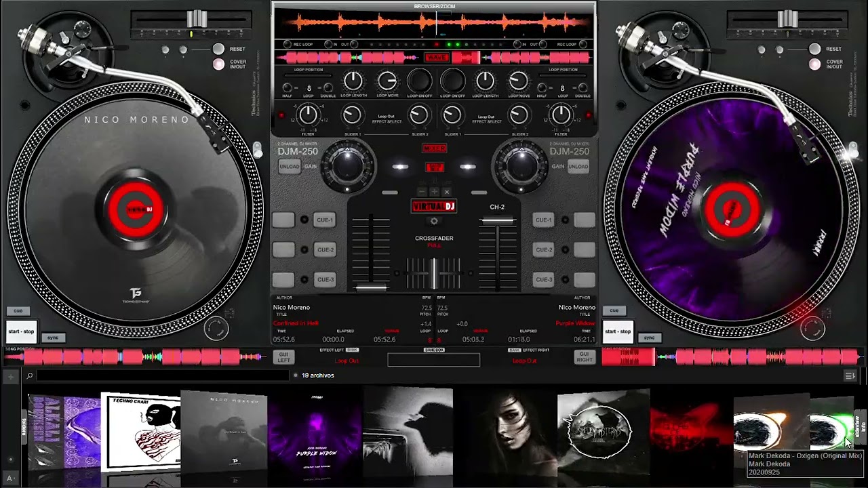Toggle left turntable RESET button
This screenshot has width=868, height=488.
coord(218,49)
